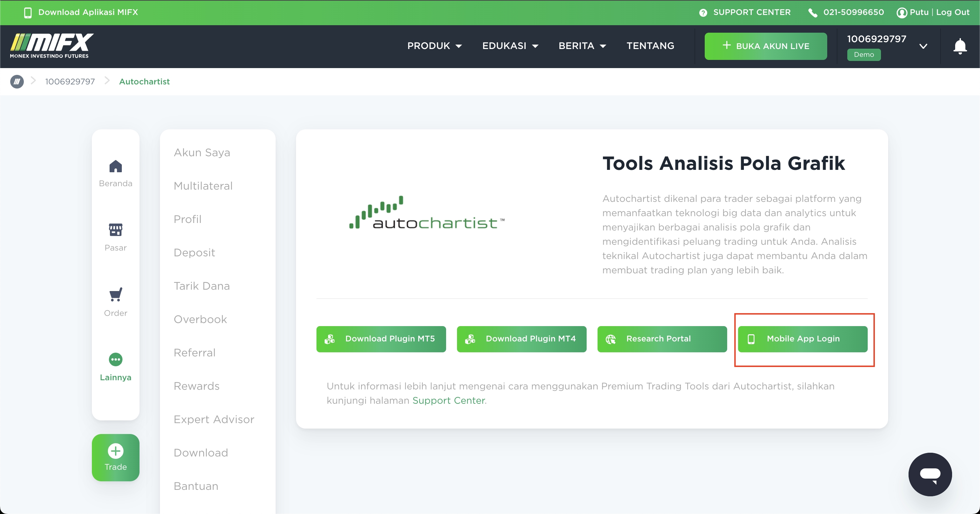Click the phone number 021-50996650
Viewport: 980px width, 514px height.
point(853,12)
